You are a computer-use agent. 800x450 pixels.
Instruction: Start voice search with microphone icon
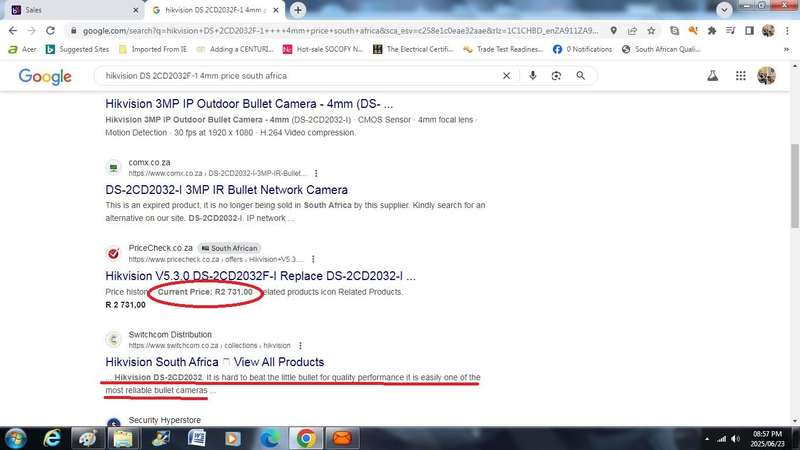tap(533, 76)
